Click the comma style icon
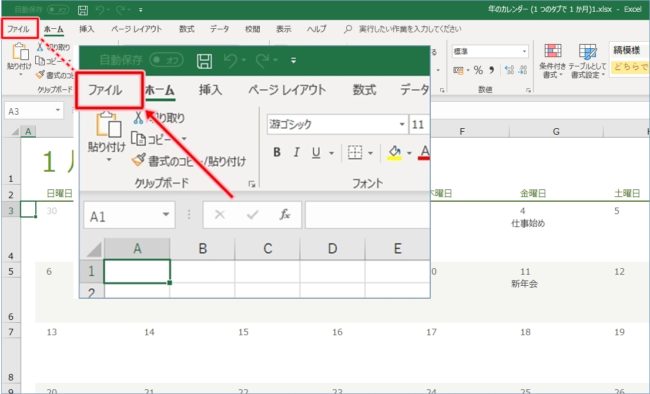 [492, 70]
